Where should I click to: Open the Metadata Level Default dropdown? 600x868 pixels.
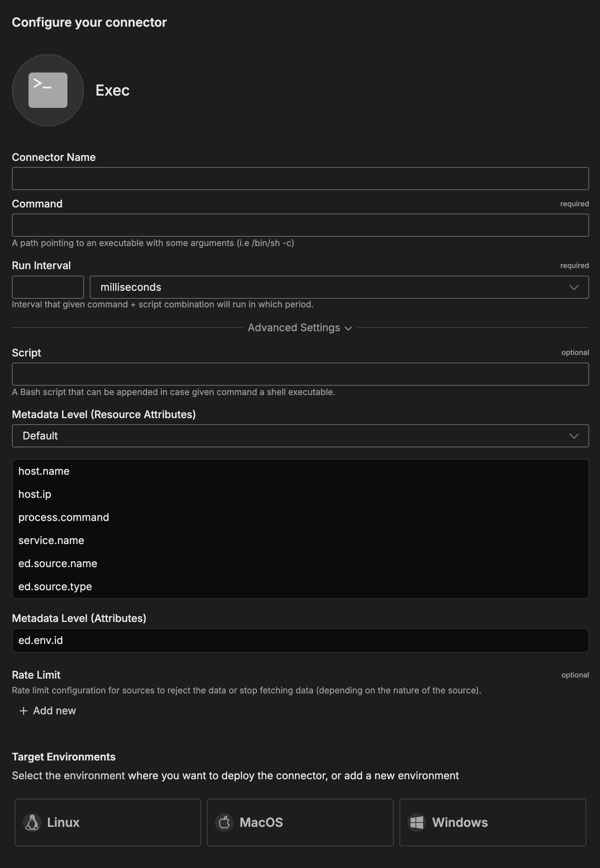(300, 436)
